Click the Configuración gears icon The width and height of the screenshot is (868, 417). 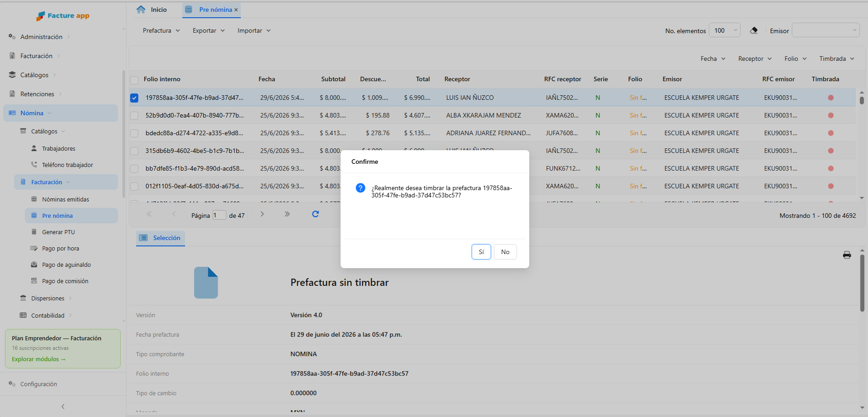[12, 384]
